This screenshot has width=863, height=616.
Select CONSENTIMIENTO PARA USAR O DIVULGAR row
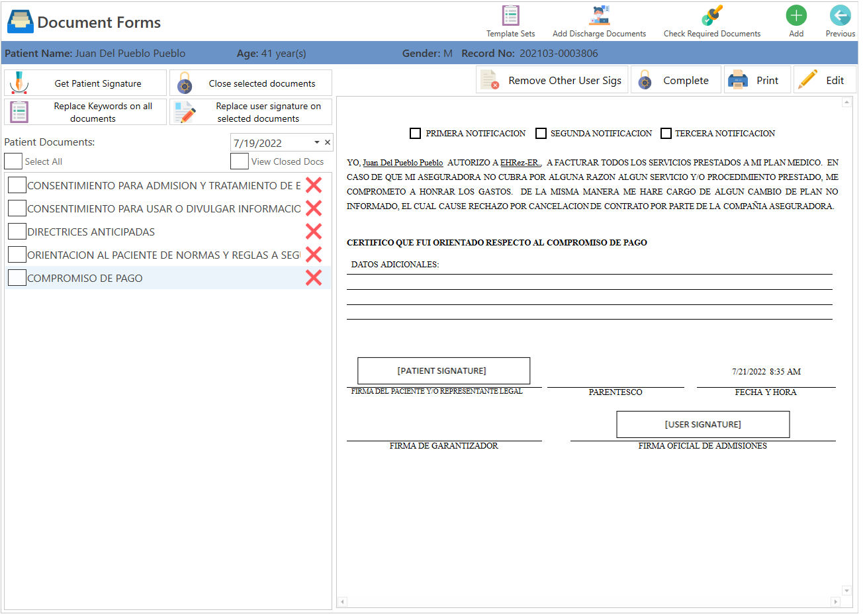pyautogui.click(x=167, y=208)
